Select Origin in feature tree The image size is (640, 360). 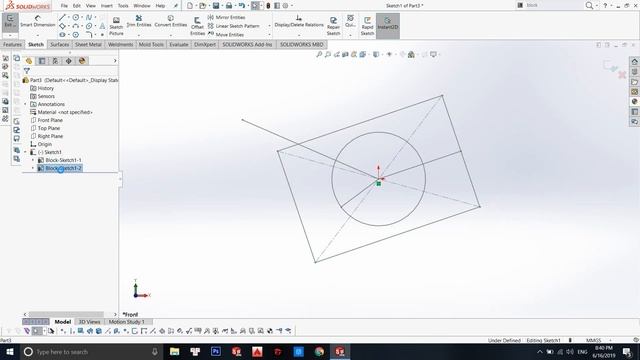tap(41, 144)
